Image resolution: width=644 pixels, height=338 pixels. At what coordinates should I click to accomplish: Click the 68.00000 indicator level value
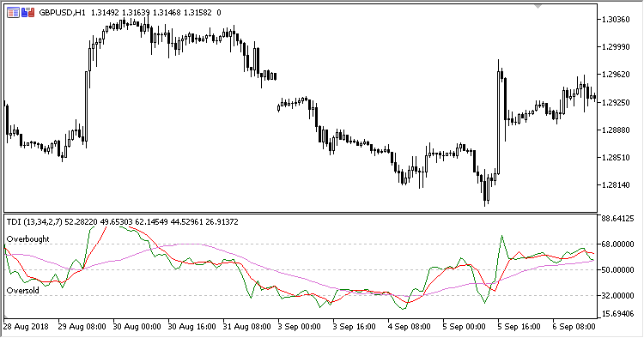point(617,244)
